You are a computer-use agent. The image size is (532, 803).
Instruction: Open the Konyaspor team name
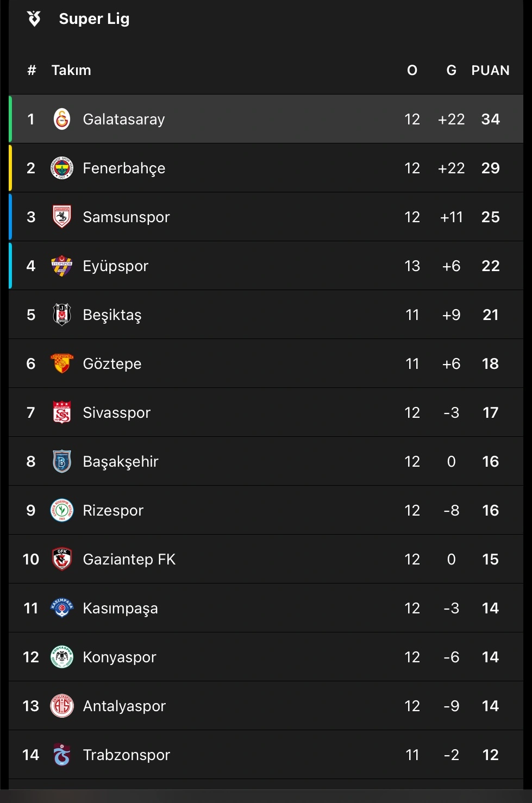(120, 657)
